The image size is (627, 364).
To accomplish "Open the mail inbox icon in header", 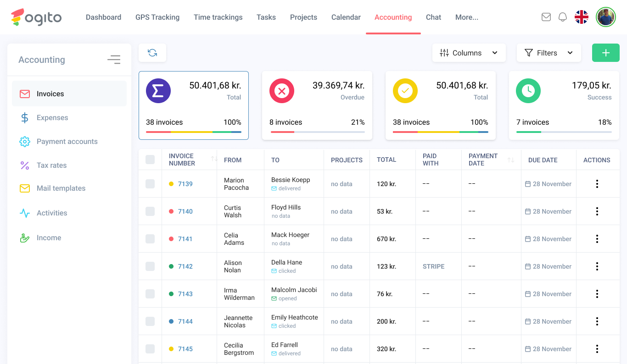I will pyautogui.click(x=546, y=17).
